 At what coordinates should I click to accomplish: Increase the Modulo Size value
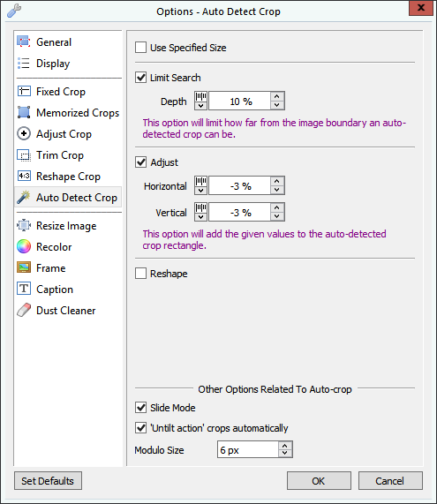[x=285, y=446]
